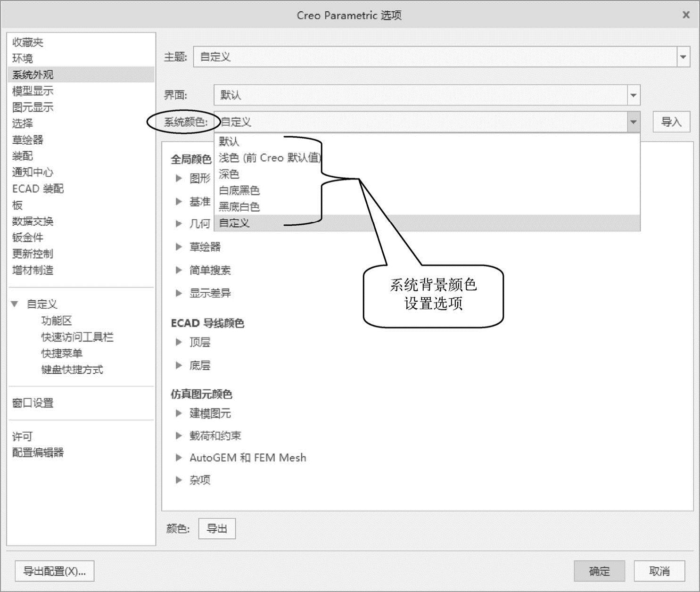Close the Creo Parametric options dialog
The height and width of the screenshot is (592, 700).
686,15
